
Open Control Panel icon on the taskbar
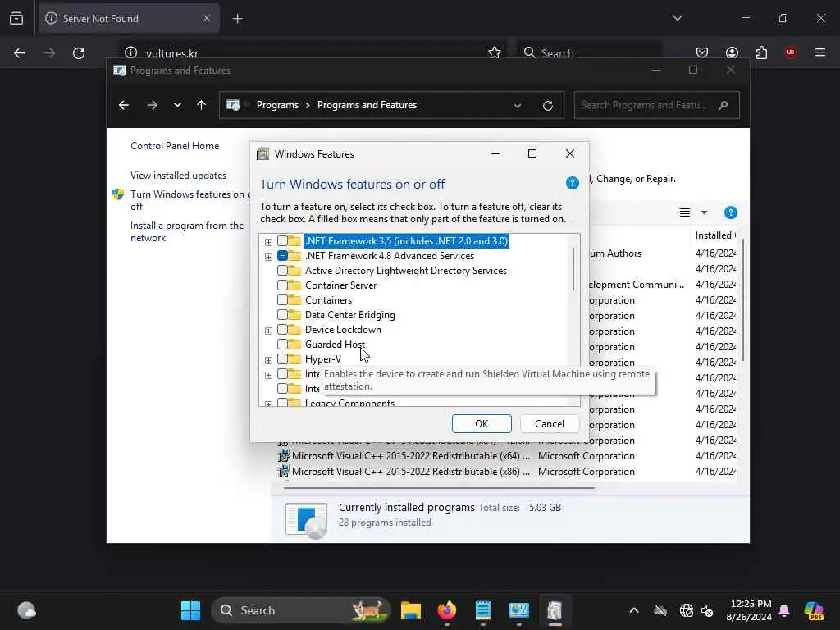tap(518, 610)
